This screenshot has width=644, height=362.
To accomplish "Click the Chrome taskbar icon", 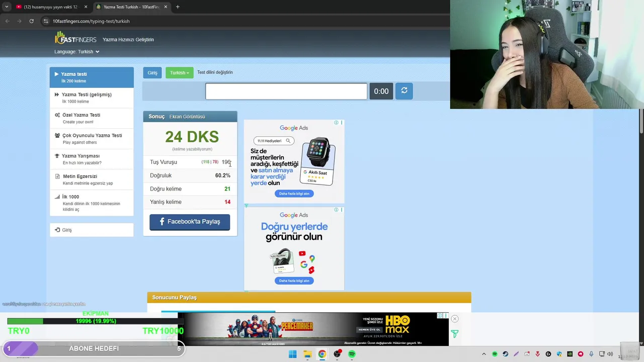I will [x=322, y=354].
